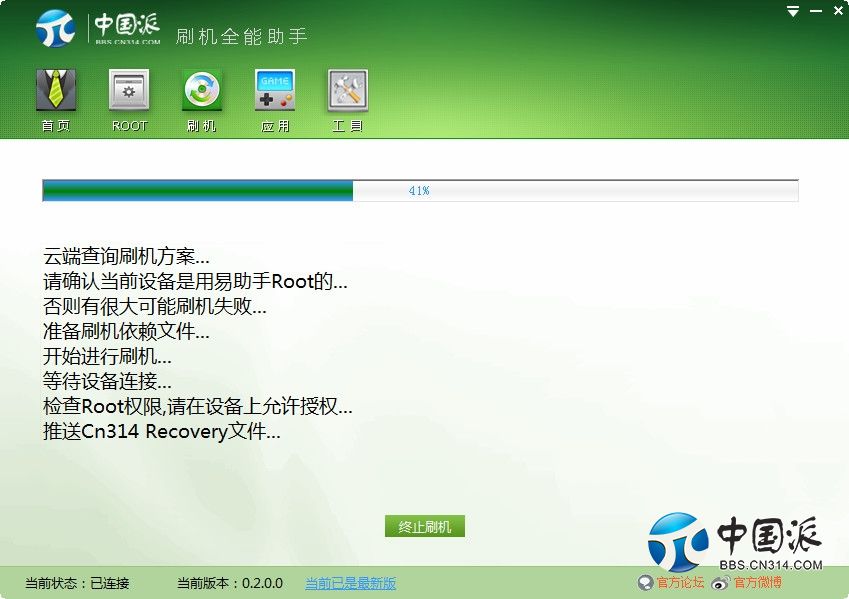The image size is (849, 599).
Task: Open the title bar dropdown menu arrow
Action: [x=793, y=11]
